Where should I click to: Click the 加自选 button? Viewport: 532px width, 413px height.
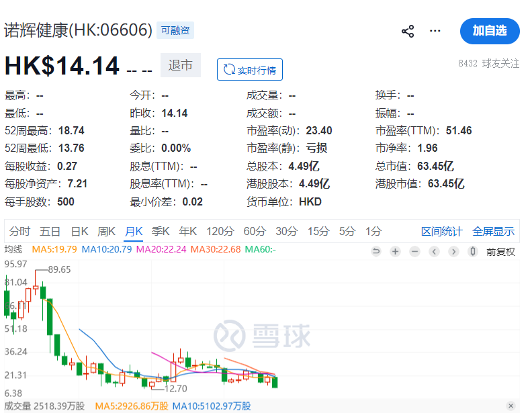pyautogui.click(x=490, y=31)
